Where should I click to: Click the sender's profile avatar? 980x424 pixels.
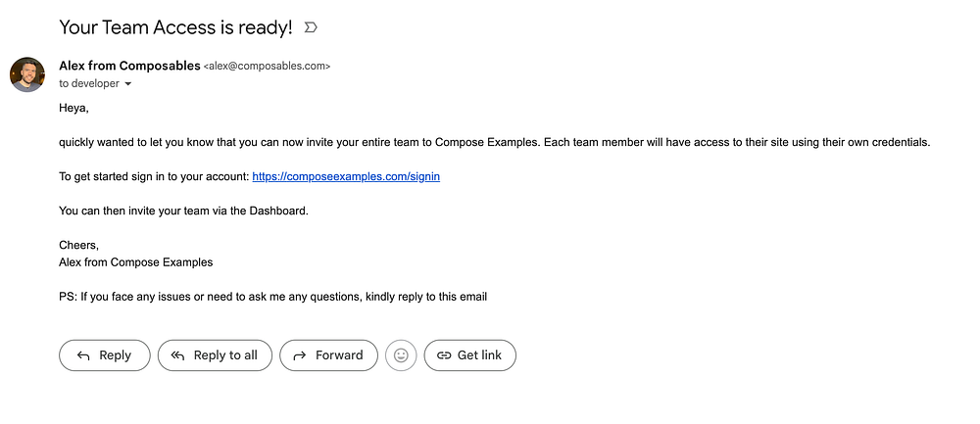[x=27, y=74]
